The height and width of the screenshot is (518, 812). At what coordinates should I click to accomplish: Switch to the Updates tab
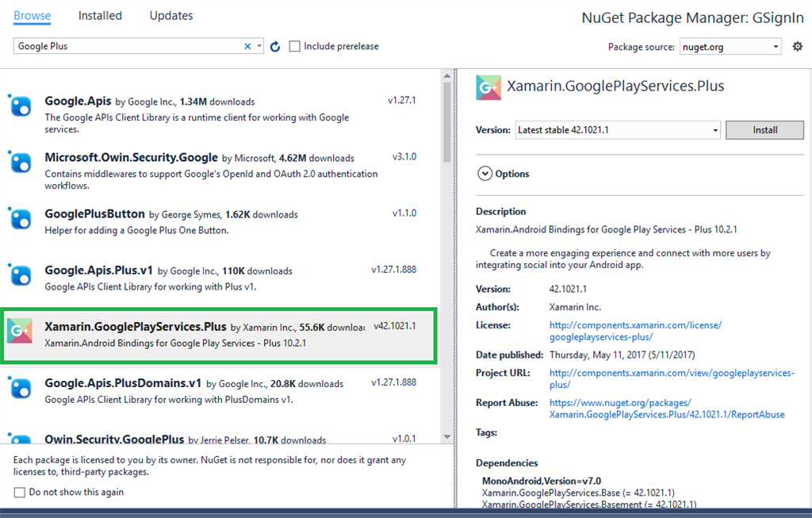click(x=171, y=16)
